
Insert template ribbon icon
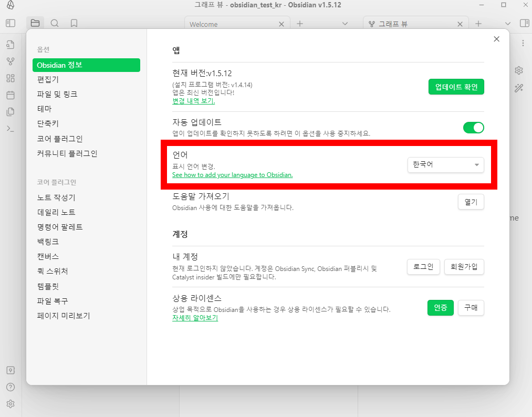(x=11, y=112)
